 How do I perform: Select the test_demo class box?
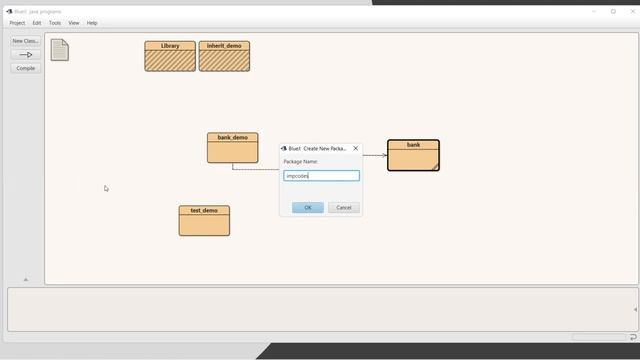click(x=204, y=220)
